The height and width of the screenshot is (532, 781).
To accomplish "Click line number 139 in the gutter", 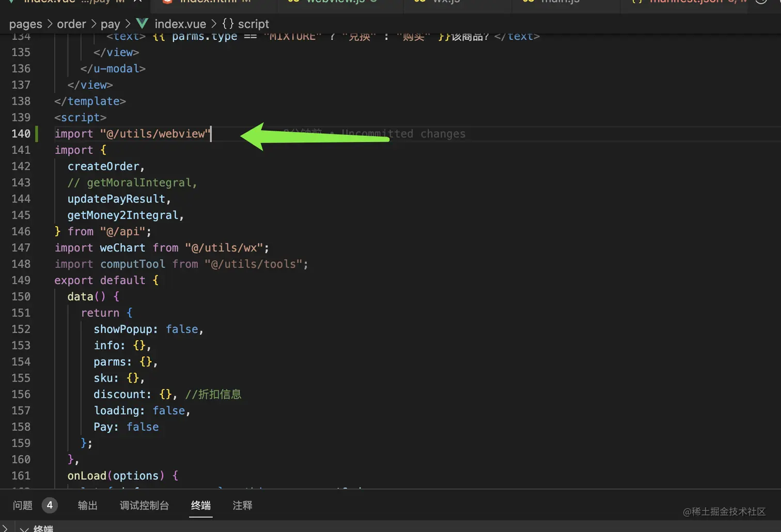I will pyautogui.click(x=21, y=117).
